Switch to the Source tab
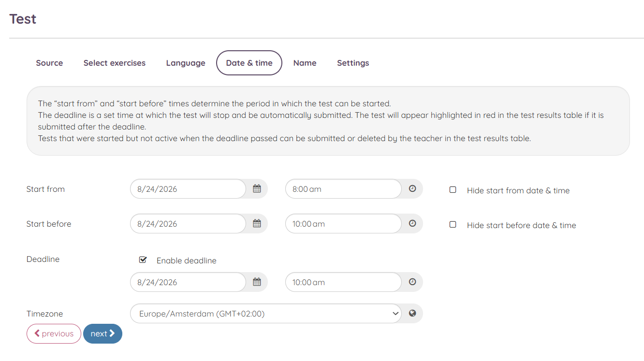The width and height of the screenshot is (644, 361). click(49, 63)
